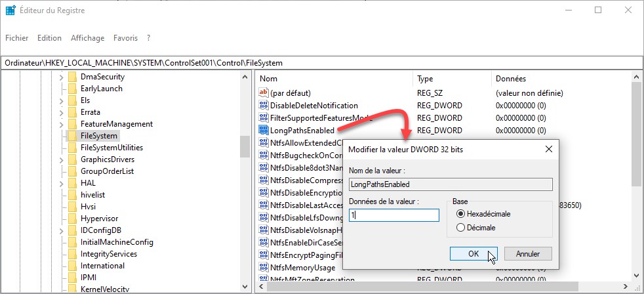This screenshot has height=294, width=644.
Task: Open the Fichier menu
Action: (16, 38)
